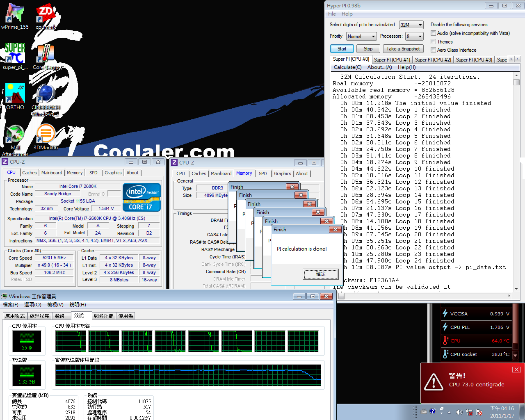
Task: Launch CINEBENCH Windows desktop icon
Action: 46,100
